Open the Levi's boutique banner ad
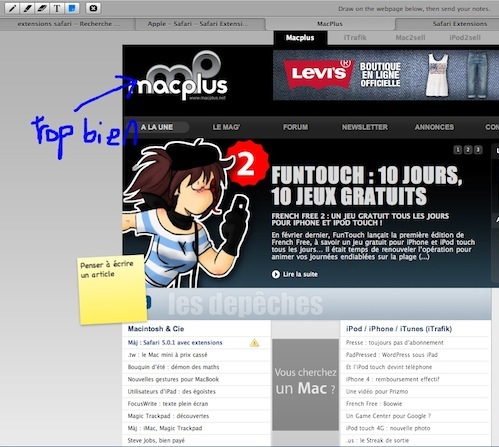 coord(386,75)
